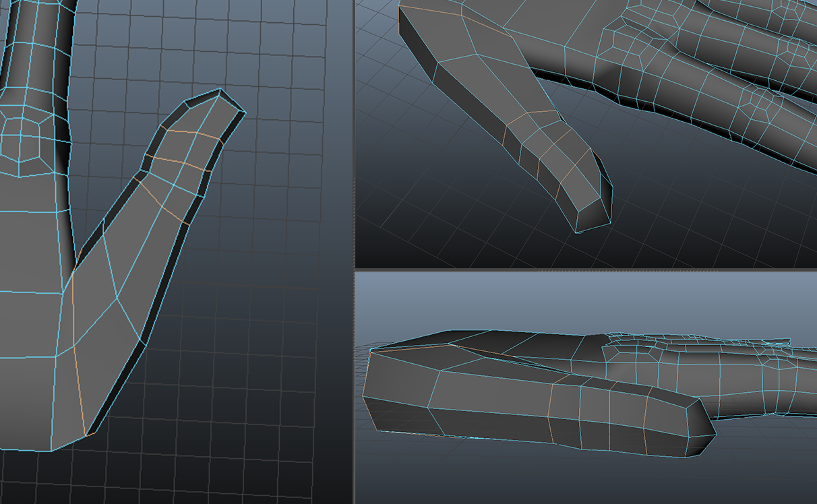Select an orange edge loop on bottom-right thumb
Image resolution: width=817 pixels, height=504 pixels.
pyautogui.click(x=610, y=418)
